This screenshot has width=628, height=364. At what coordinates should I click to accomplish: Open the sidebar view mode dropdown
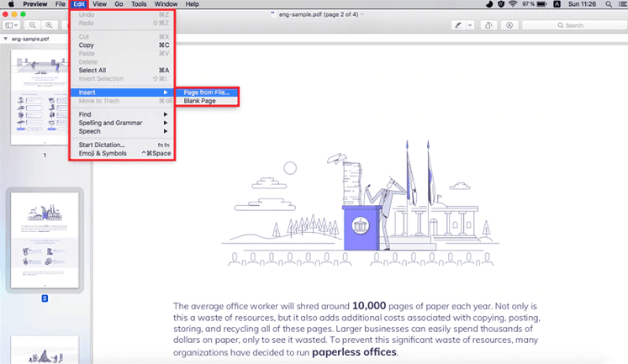point(11,25)
